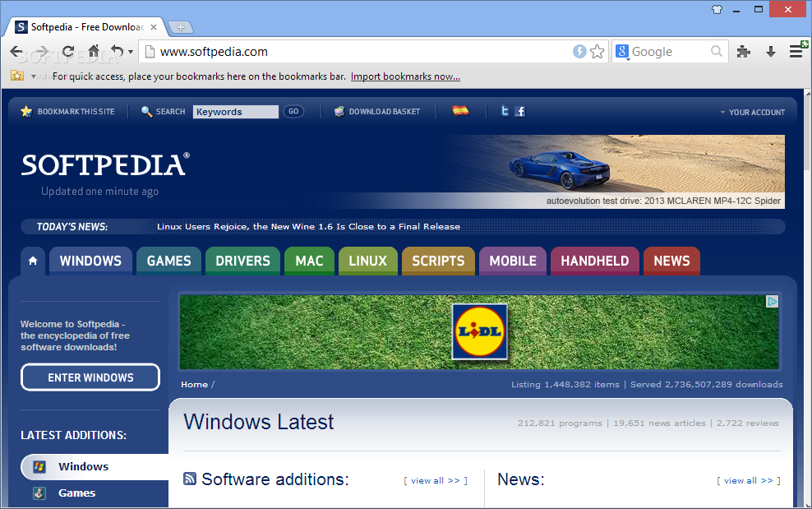Close the Softpedia browser tab
This screenshot has height=509, width=812.
click(x=154, y=27)
